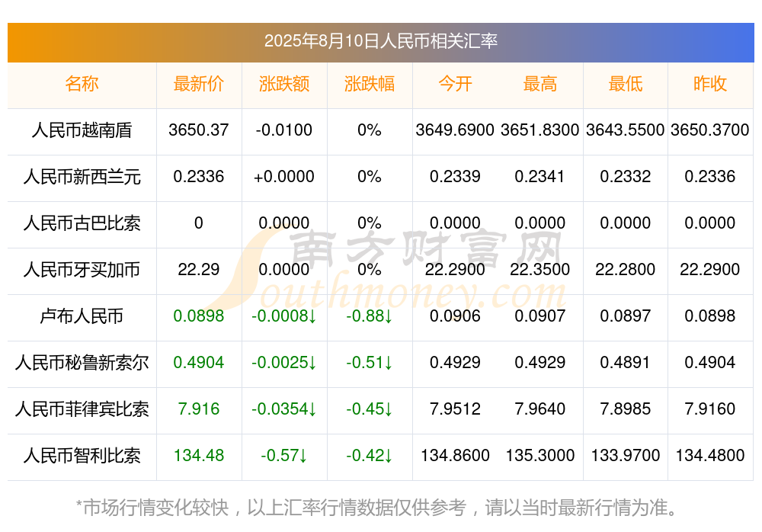The image size is (762, 532).
Task: Select low value 3643.5500
Action: point(626,130)
